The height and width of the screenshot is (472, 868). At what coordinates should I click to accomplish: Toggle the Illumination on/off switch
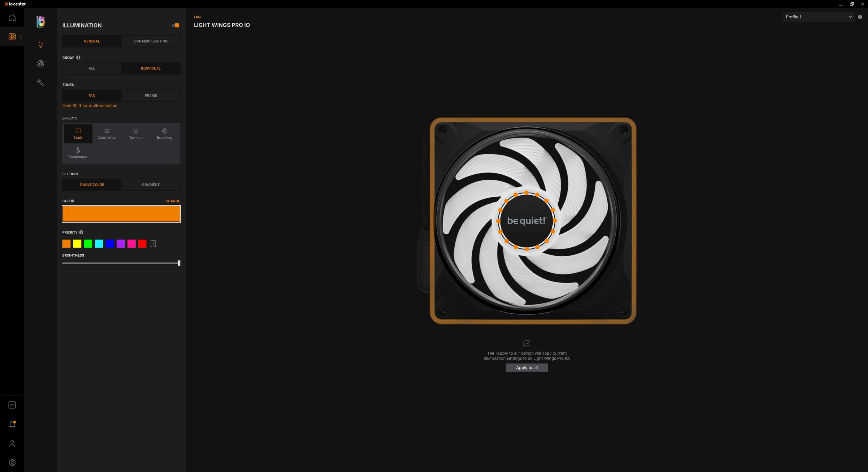[176, 25]
